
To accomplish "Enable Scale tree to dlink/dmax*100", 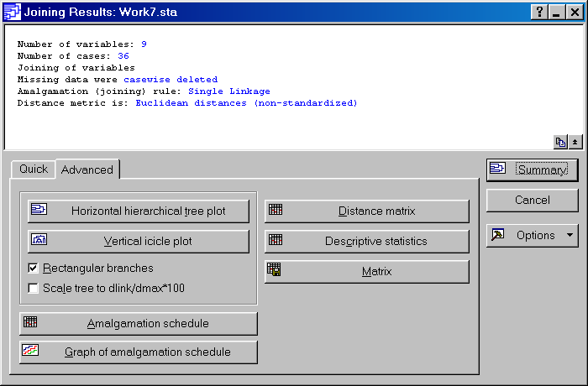I will tap(33, 288).
